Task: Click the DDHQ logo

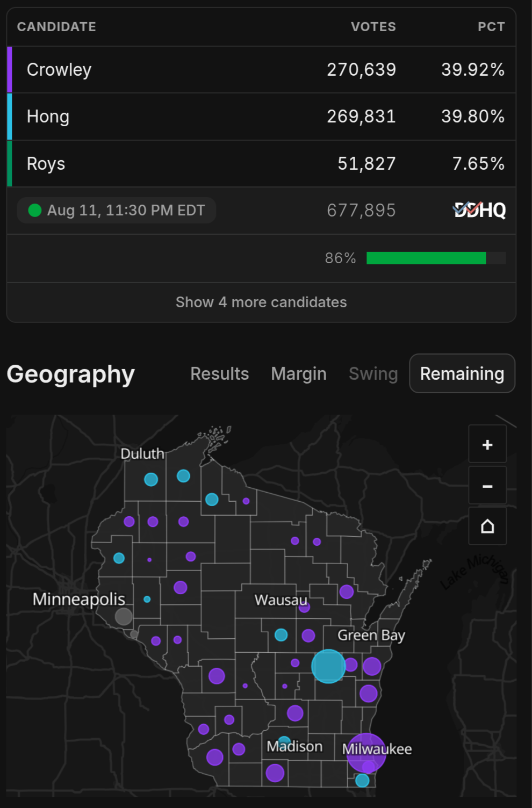Action: click(x=480, y=210)
